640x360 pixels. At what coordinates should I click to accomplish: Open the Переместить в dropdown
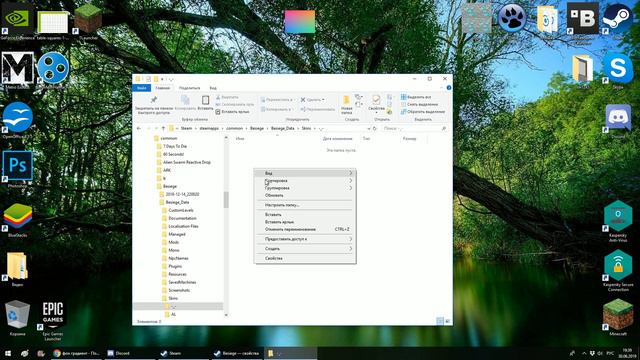click(x=277, y=100)
